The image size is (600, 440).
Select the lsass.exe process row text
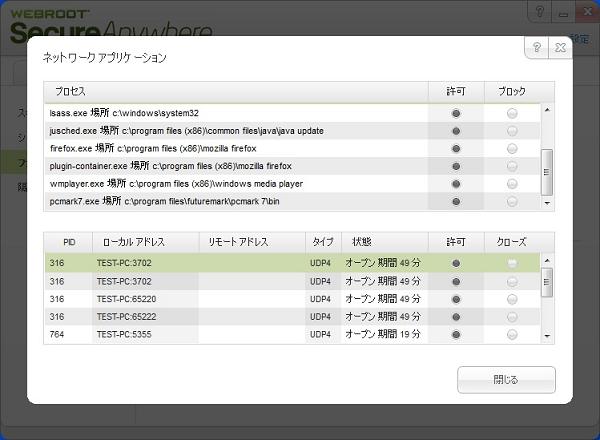point(124,113)
